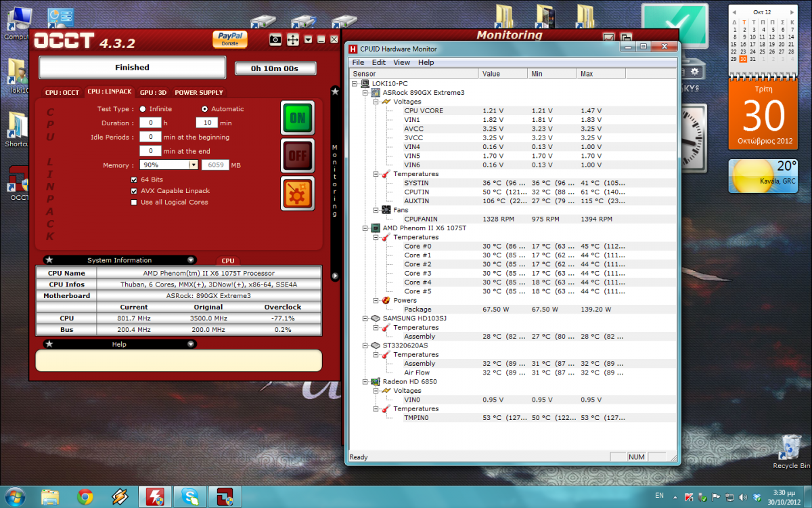812x508 pixels.
Task: Stop the test with the red OFF button
Action: (x=297, y=156)
